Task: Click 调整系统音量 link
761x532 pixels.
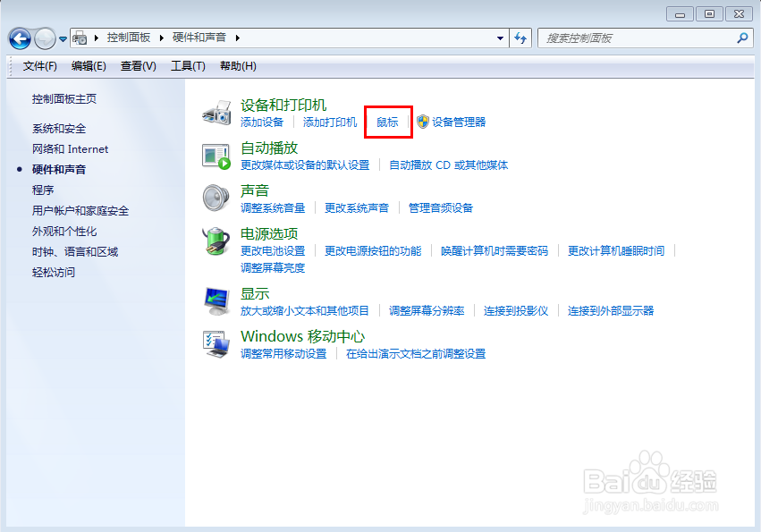Action: point(273,208)
